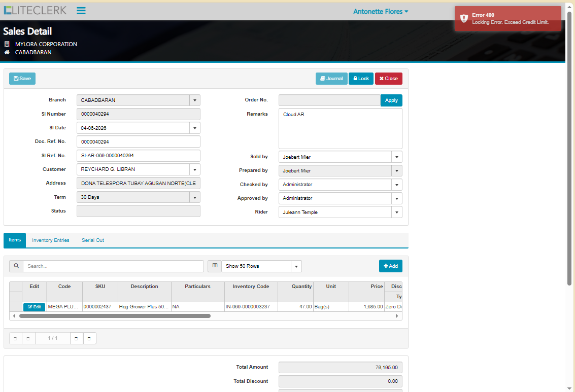Lock the sales invoice
Viewport: 575px width, 392px height.
[361, 79]
